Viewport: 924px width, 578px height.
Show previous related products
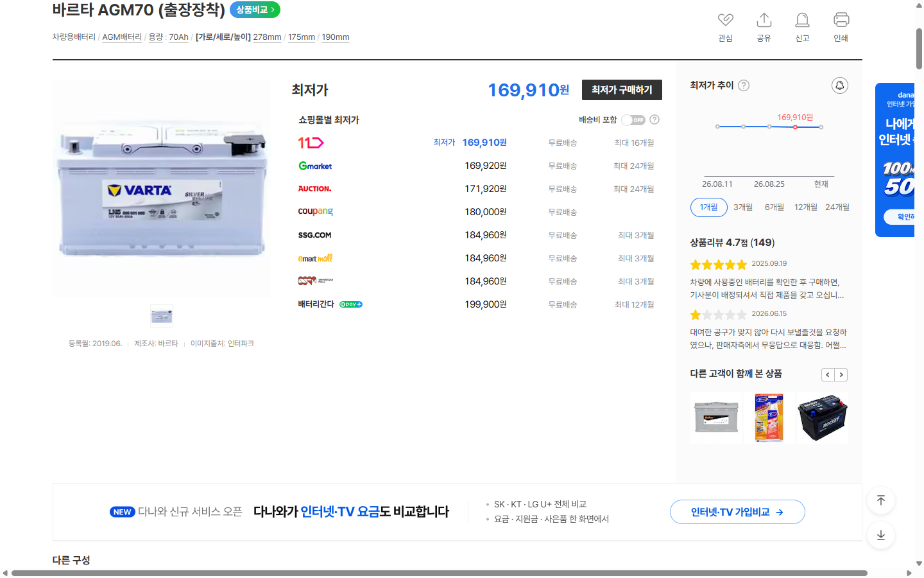[x=828, y=374]
